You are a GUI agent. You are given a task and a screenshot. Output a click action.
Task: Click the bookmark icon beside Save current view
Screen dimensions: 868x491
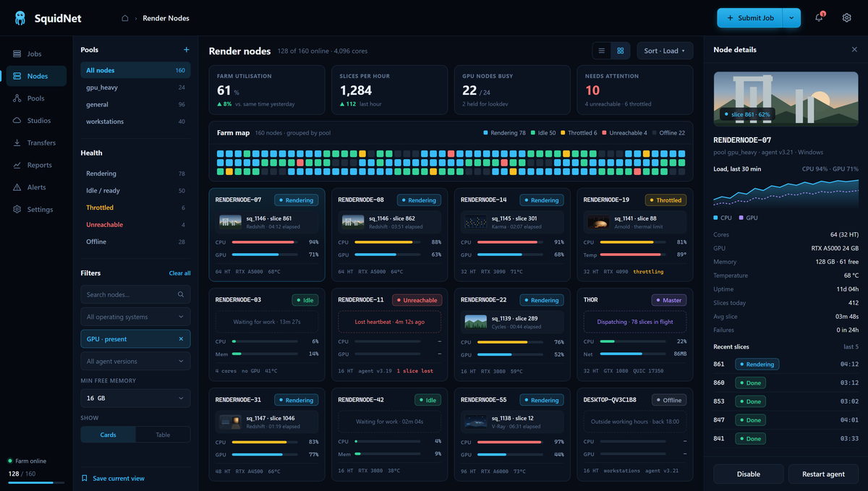(85, 479)
